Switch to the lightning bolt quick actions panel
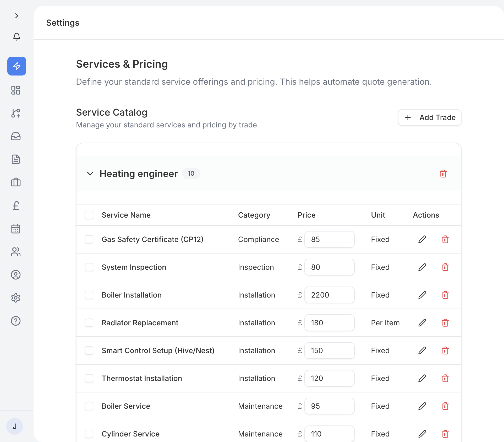 coord(17,66)
